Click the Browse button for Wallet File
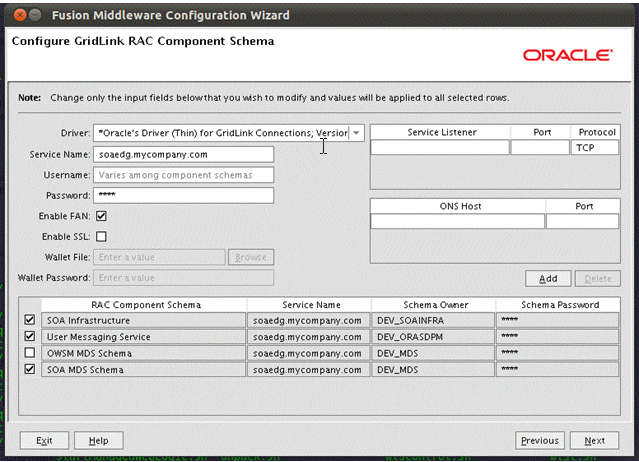 251,257
